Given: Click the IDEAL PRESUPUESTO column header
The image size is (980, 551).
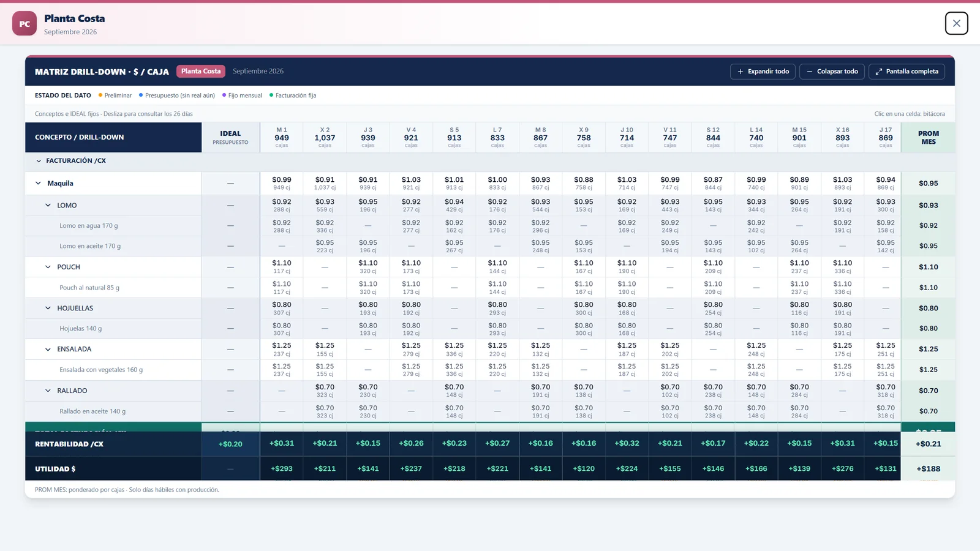Looking at the screenshot, I should coord(230,137).
